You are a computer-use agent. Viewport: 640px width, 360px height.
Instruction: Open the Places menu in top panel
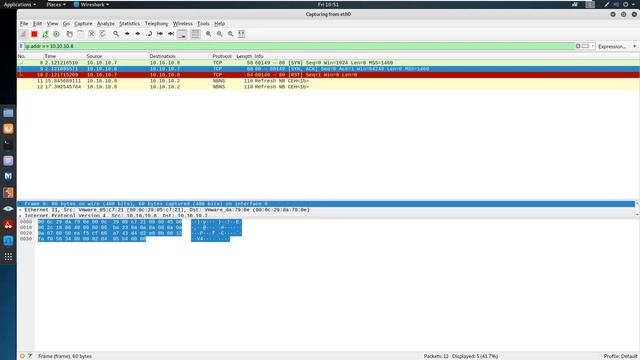click(56, 4)
